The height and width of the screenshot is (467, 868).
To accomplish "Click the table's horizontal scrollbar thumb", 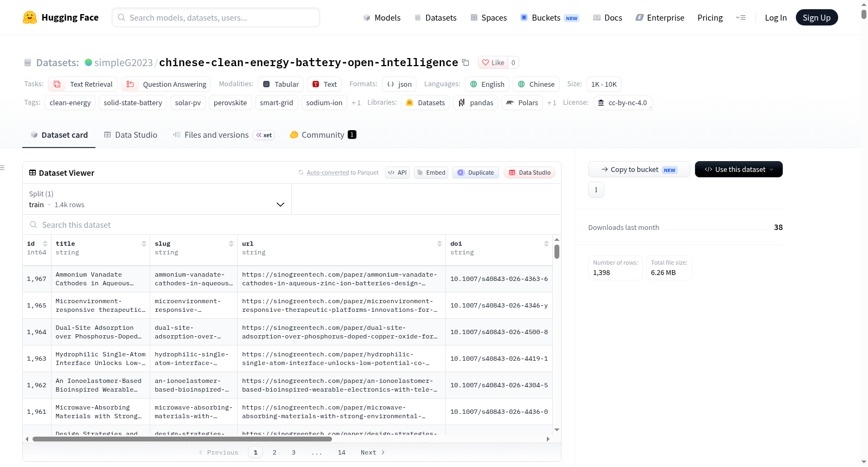I will 182,439.
